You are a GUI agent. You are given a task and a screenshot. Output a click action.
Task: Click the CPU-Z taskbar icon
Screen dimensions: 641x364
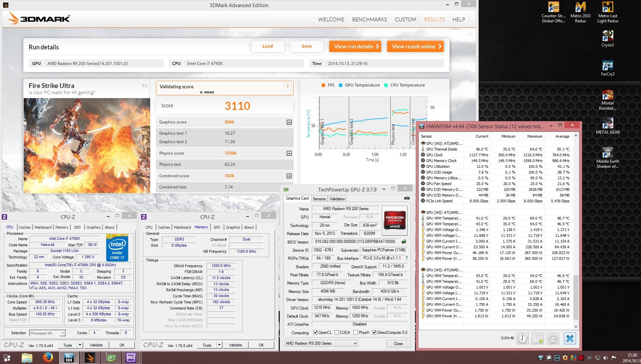click(x=131, y=358)
